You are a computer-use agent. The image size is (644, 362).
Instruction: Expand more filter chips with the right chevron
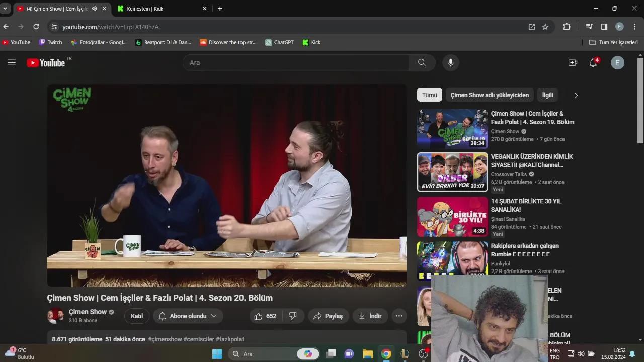point(576,95)
